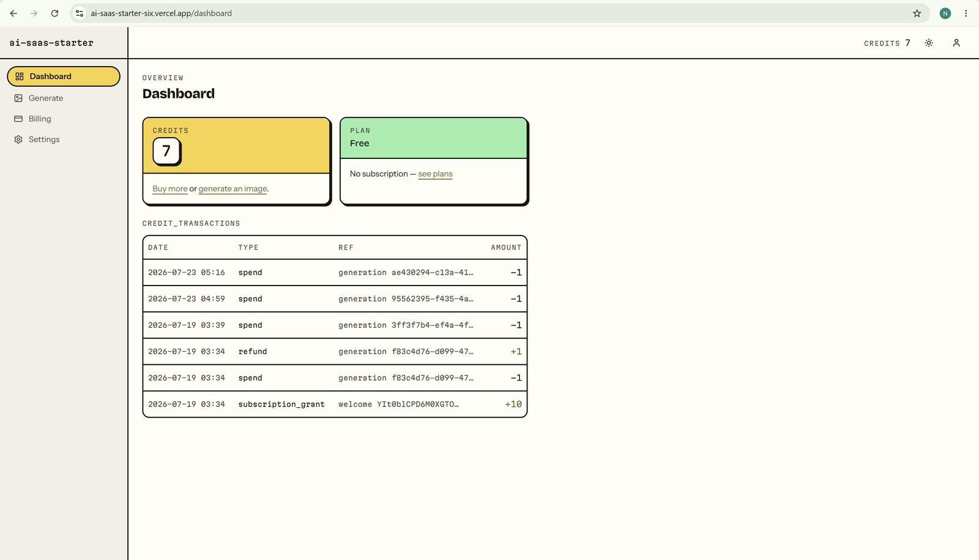Click ref welcome YIt0blCPD6M0XGTO…
The height and width of the screenshot is (560, 979).
(x=398, y=404)
